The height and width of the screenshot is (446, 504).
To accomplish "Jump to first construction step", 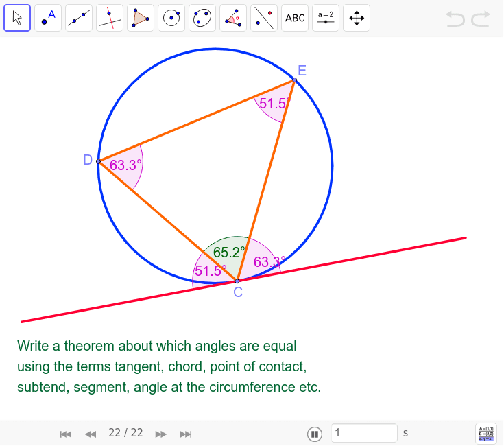I will [x=66, y=434].
